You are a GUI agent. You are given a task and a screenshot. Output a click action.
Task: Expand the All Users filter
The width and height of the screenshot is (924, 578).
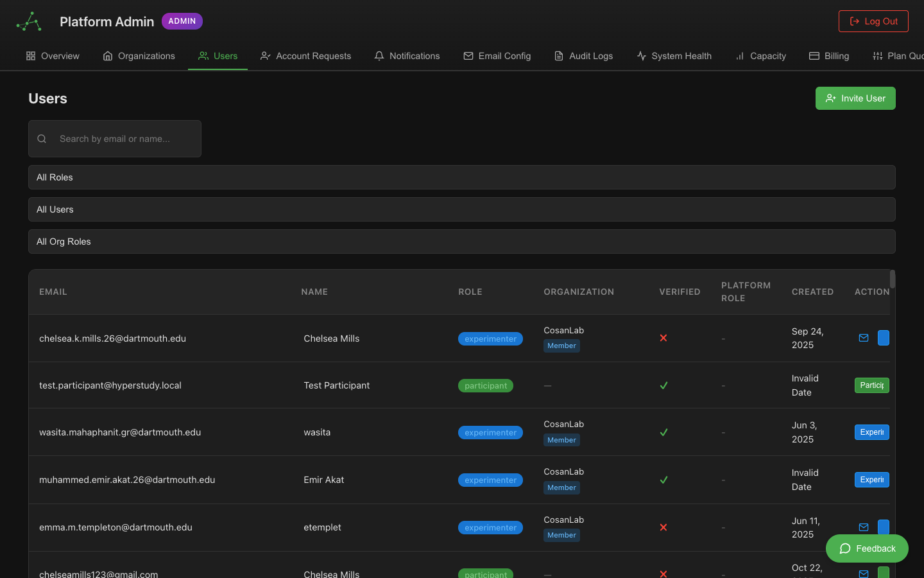tap(461, 209)
